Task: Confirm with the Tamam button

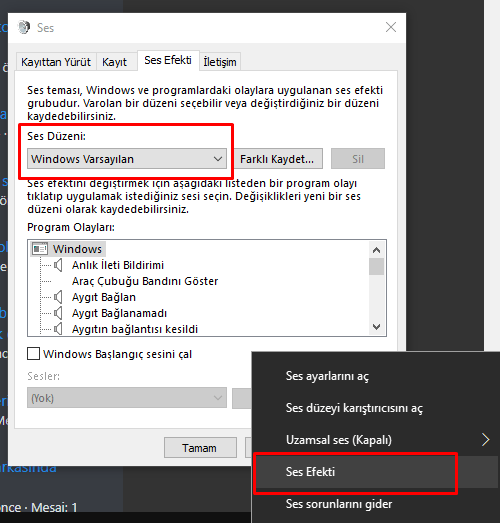Action: coord(200,448)
